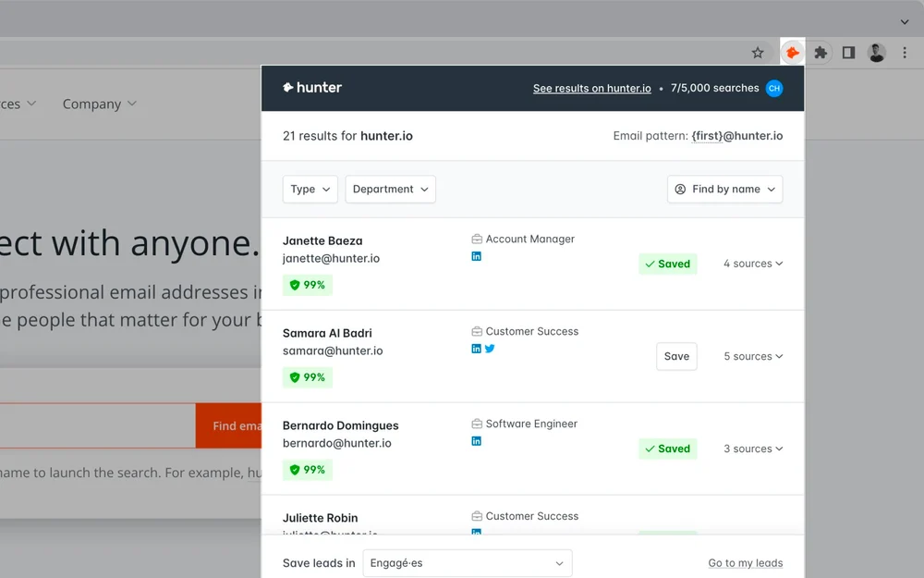Click the CH account avatar
924x578 pixels.
[774, 88]
